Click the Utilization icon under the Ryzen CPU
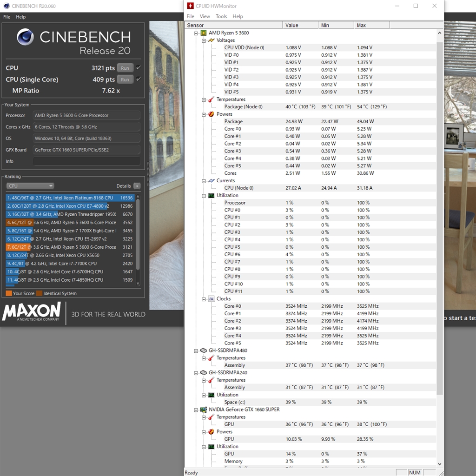The width and height of the screenshot is (476, 476). pyautogui.click(x=212, y=196)
